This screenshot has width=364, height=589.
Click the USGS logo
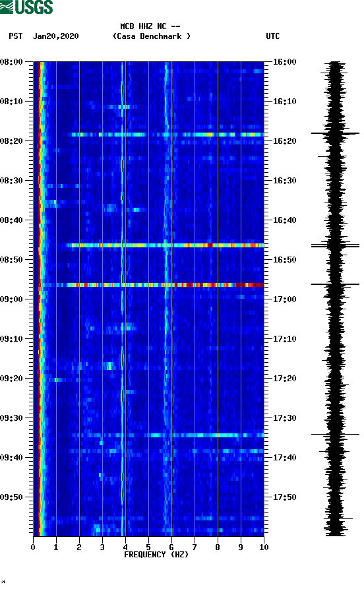pyautogui.click(x=26, y=7)
